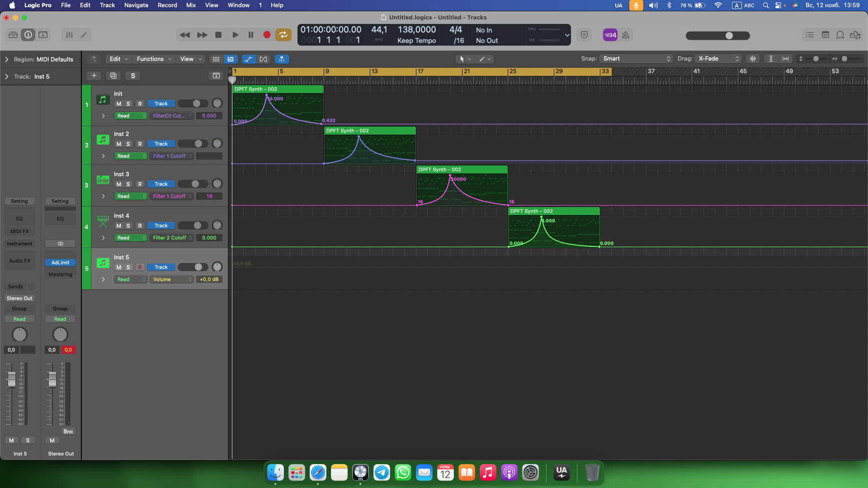Mute the Inst 2 track
Screen dimensions: 868x488
(119, 144)
